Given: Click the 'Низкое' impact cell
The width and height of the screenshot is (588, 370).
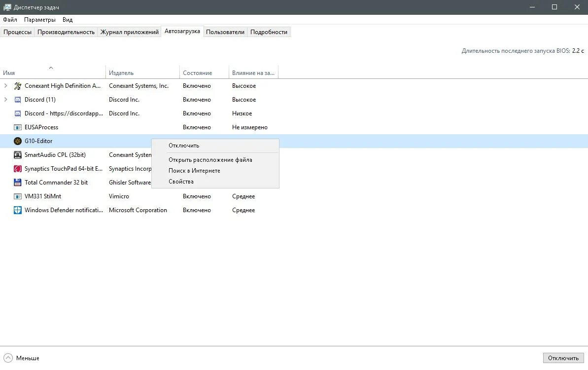Looking at the screenshot, I should 242,113.
